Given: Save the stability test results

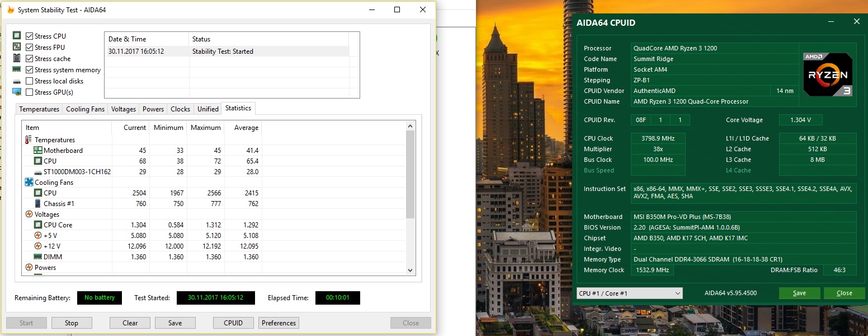Looking at the screenshot, I should click(x=175, y=323).
